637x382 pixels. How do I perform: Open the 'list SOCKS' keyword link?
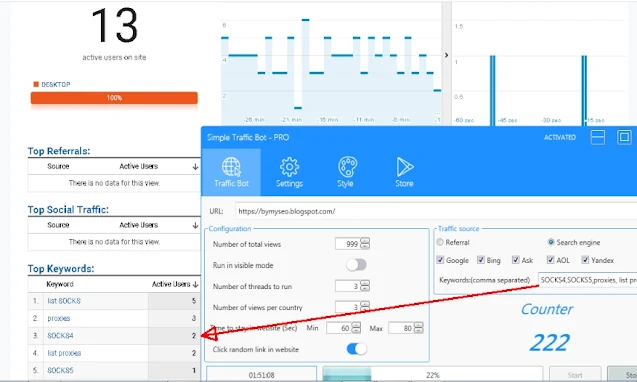64,301
